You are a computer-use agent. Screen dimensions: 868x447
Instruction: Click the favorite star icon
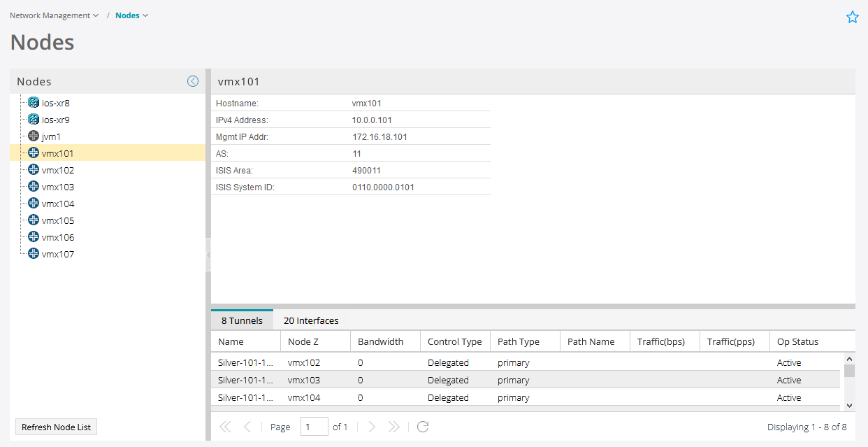852,16
